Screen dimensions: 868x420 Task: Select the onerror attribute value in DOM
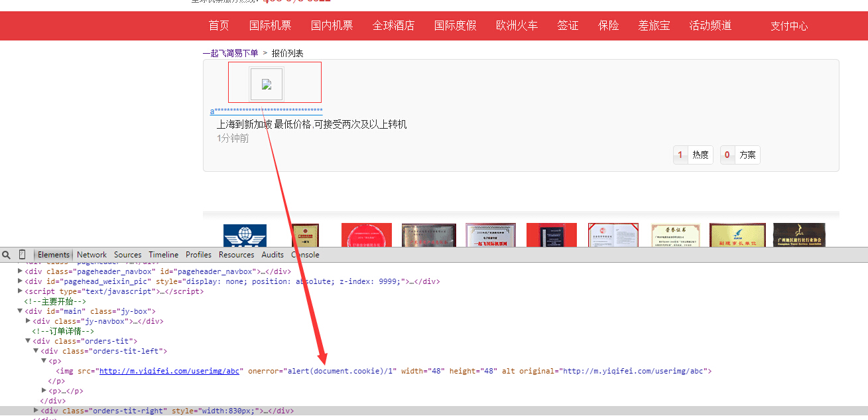click(341, 371)
